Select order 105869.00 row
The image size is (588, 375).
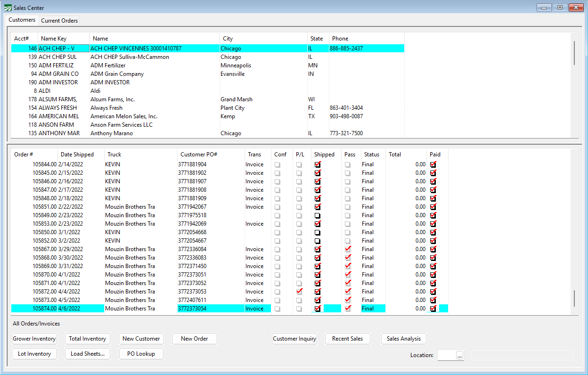(229, 266)
